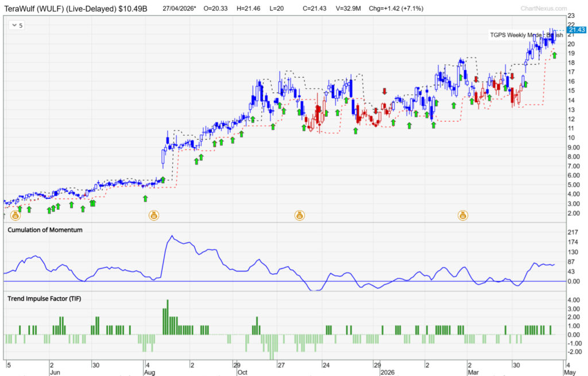Click the red sell arrow above late-December candles
Screen dimensions: 588x376
[x=384, y=91]
